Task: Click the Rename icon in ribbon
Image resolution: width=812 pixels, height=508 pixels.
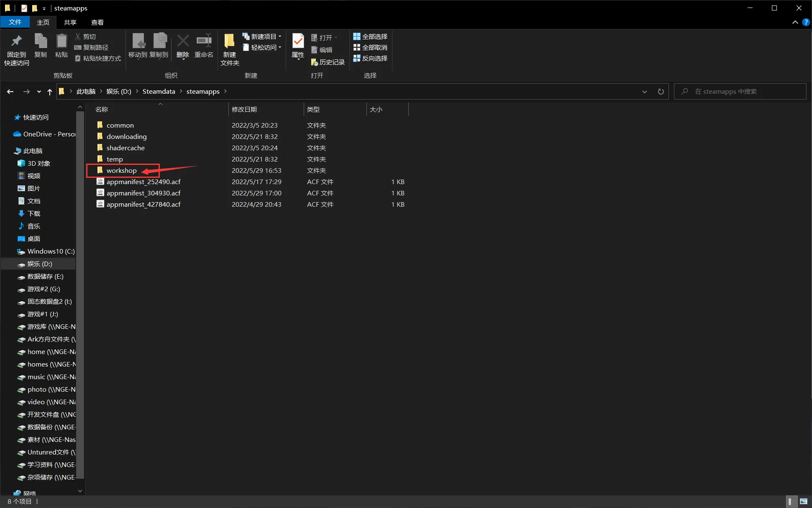Action: point(204,46)
